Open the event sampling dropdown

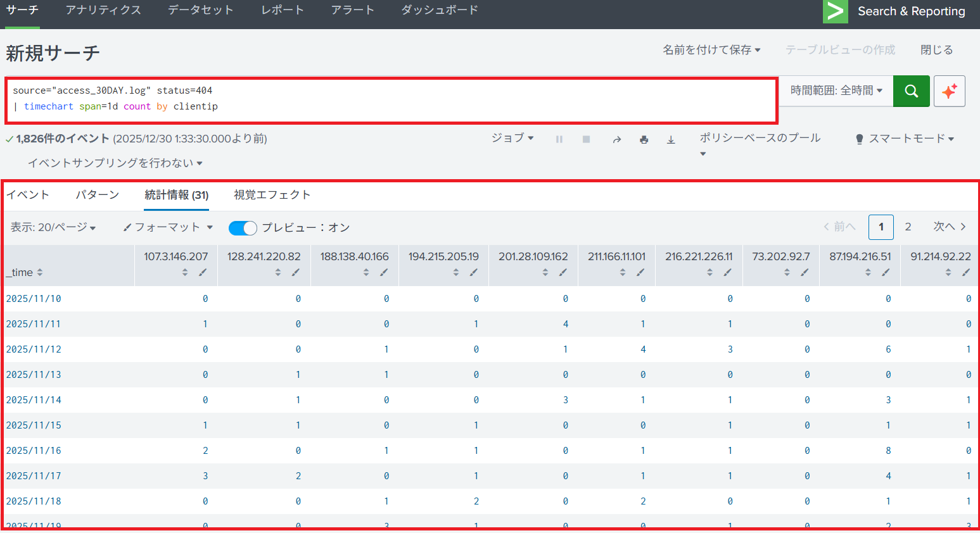[x=115, y=163]
